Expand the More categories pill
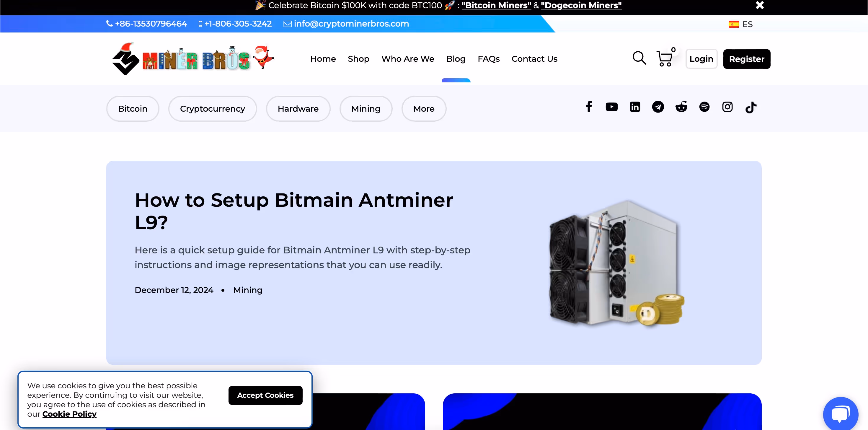The image size is (868, 430). click(x=424, y=108)
